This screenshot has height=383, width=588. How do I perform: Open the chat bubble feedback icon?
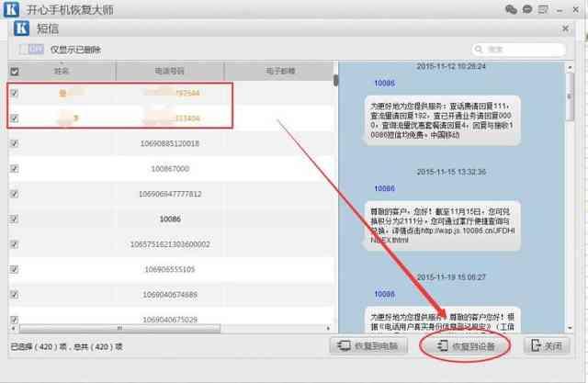527,9
